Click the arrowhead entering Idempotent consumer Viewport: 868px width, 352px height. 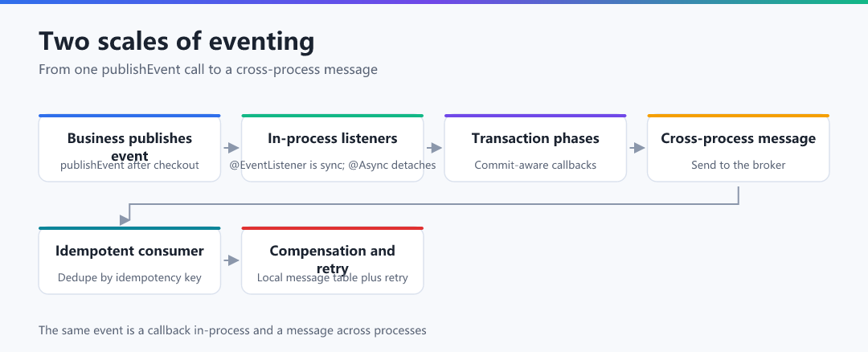[x=125, y=219]
